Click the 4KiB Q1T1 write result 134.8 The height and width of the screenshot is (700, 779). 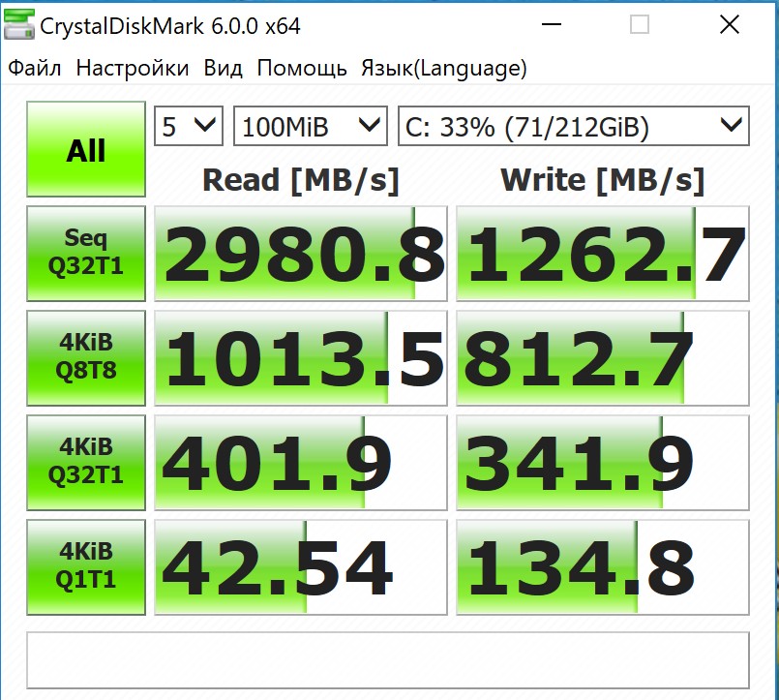click(603, 567)
